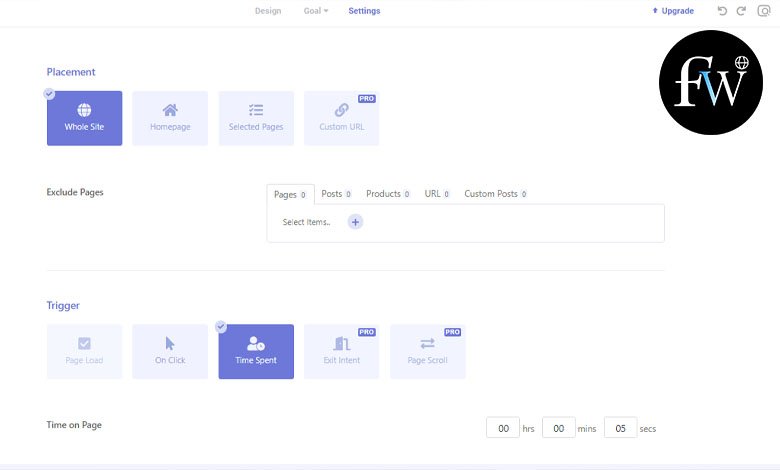780x470 pixels.
Task: Click the Upgrade link
Action: click(x=673, y=11)
